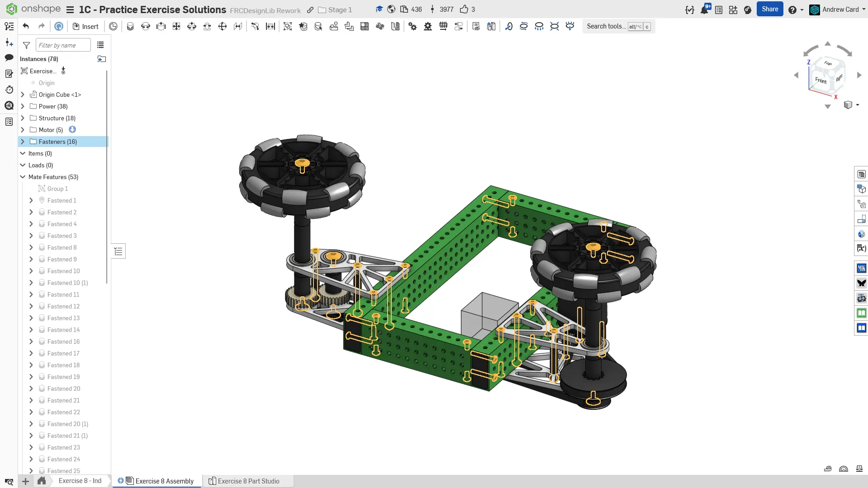The image size is (868, 488).
Task: Choose the Gear relation tool
Action: tap(413, 26)
